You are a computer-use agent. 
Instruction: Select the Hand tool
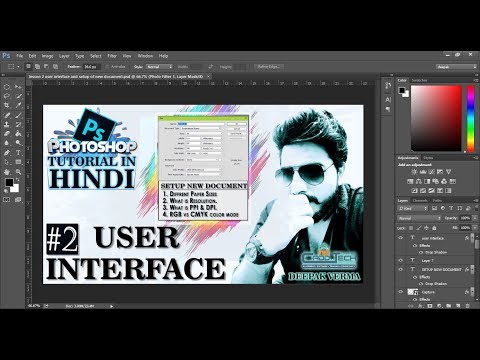coord(7,172)
